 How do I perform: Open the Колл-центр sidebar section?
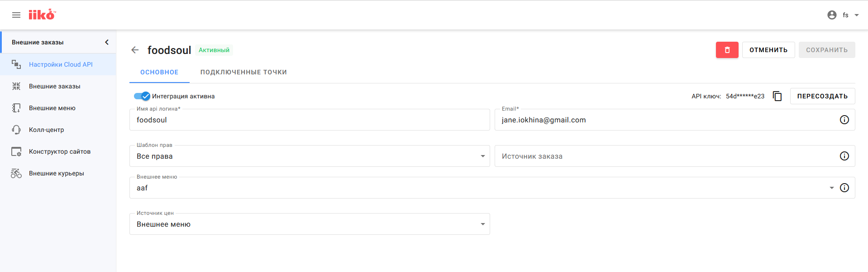click(46, 130)
